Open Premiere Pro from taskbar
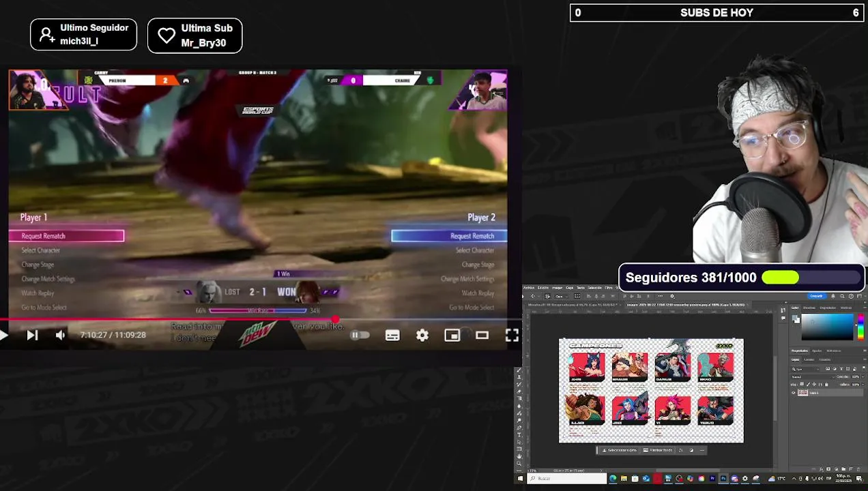This screenshot has width=868, height=491. point(712,479)
